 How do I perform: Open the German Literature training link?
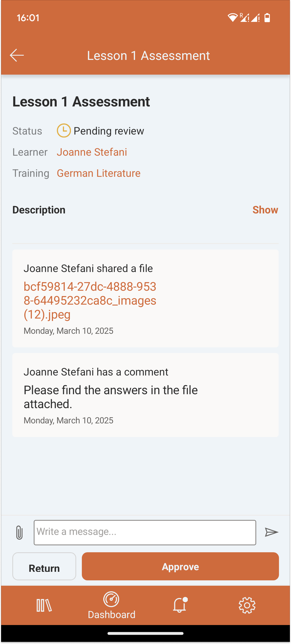tap(98, 173)
